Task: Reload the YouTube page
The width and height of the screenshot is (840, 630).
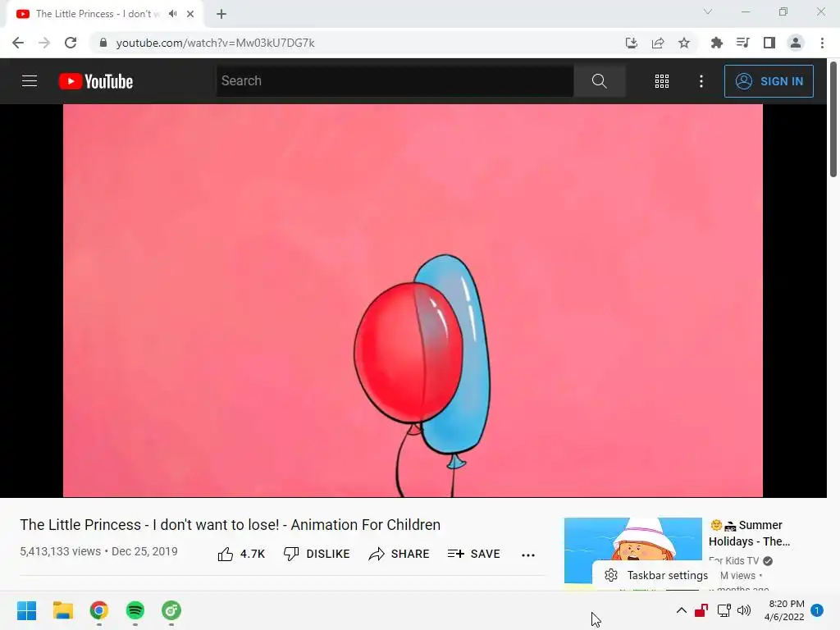Action: (71, 43)
